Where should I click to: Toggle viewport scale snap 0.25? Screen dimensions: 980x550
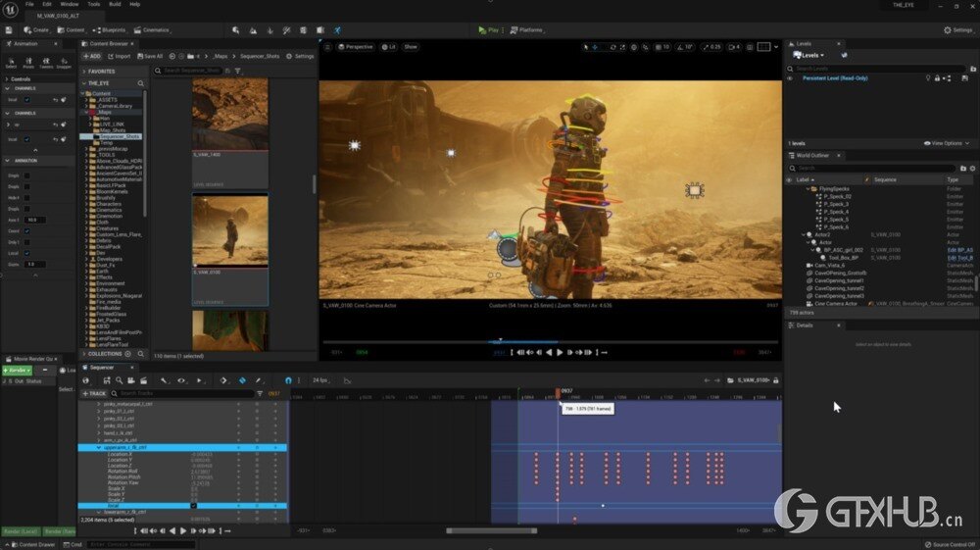coord(712,47)
